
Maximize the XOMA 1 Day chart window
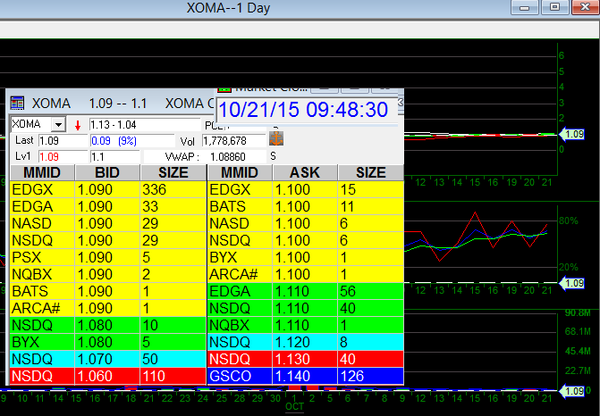[x=556, y=9]
